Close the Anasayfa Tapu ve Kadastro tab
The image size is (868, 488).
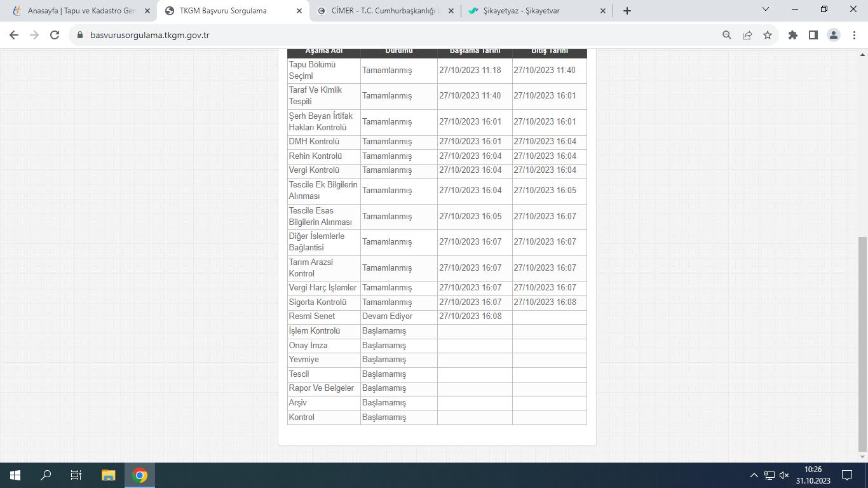tap(147, 11)
